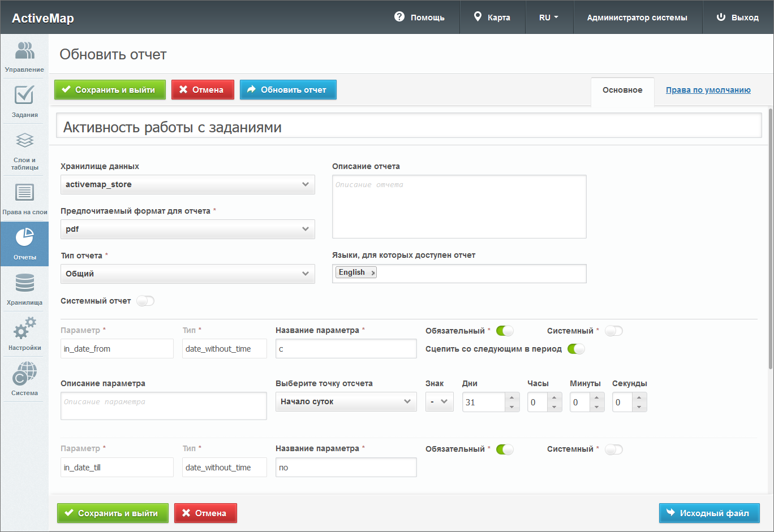Screen dimensions: 774x532
Task: Open Права на слои list icon
Action: coord(24,193)
